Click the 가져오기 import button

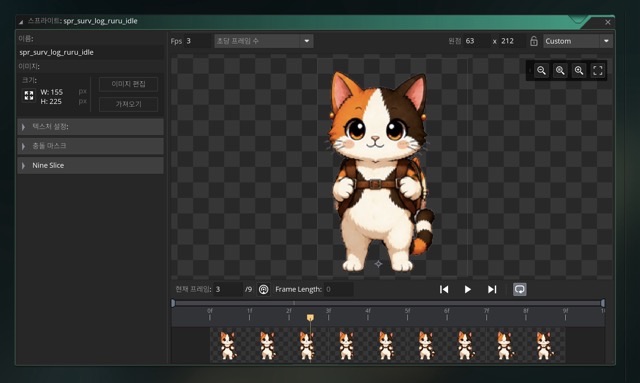(129, 105)
